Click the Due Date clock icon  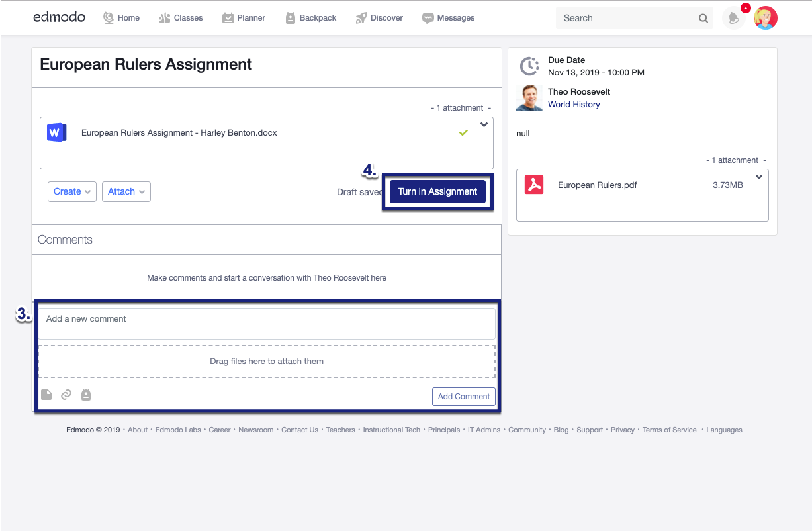[529, 66]
